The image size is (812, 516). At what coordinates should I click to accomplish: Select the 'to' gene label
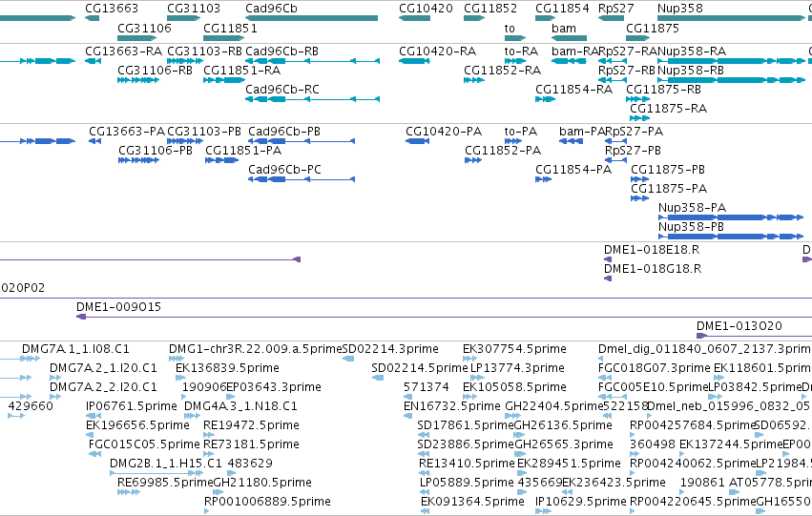[510, 29]
